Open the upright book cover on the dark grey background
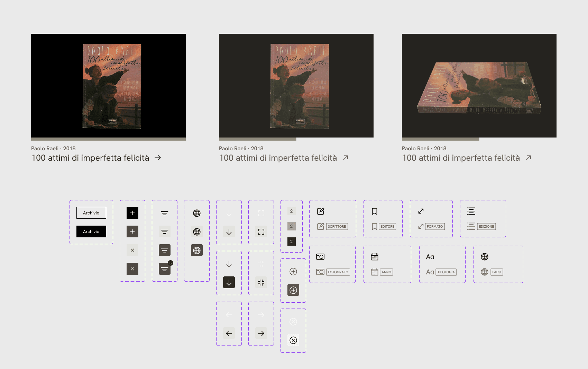The height and width of the screenshot is (369, 588). (296, 86)
